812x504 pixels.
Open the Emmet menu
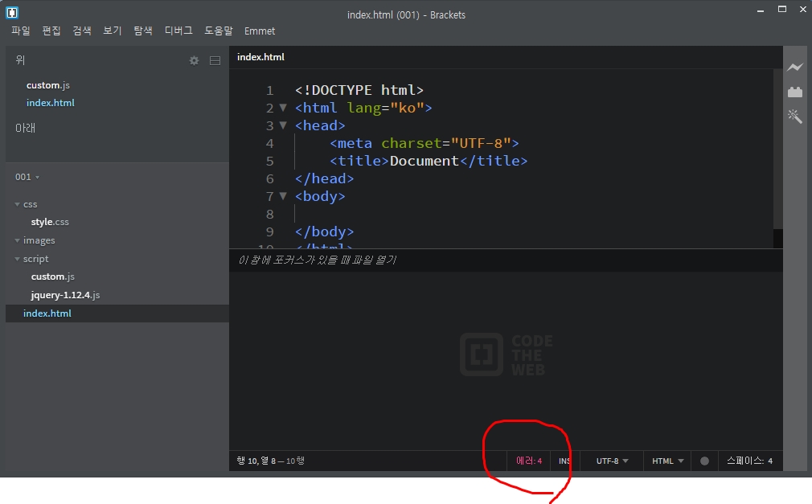(260, 31)
